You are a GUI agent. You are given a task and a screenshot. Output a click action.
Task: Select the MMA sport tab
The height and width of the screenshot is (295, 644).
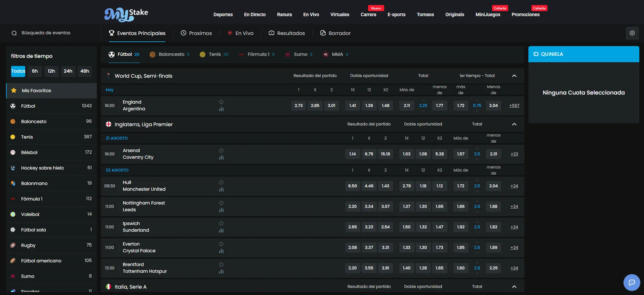click(x=335, y=54)
